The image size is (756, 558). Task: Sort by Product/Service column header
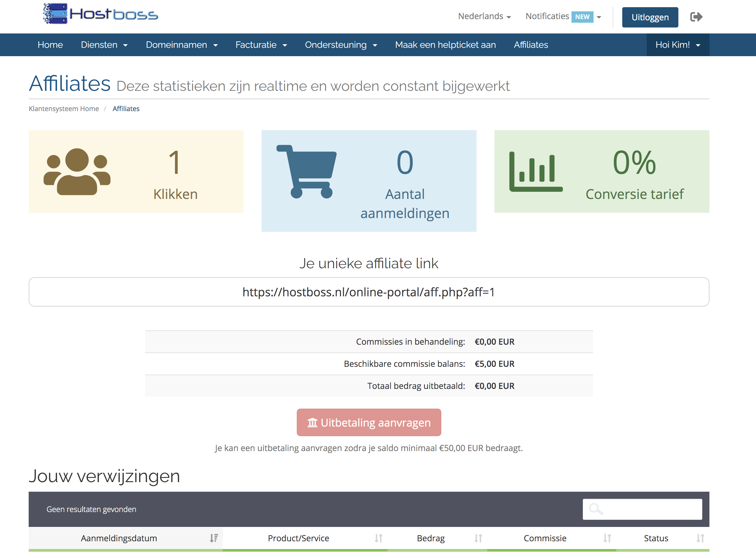click(x=298, y=538)
